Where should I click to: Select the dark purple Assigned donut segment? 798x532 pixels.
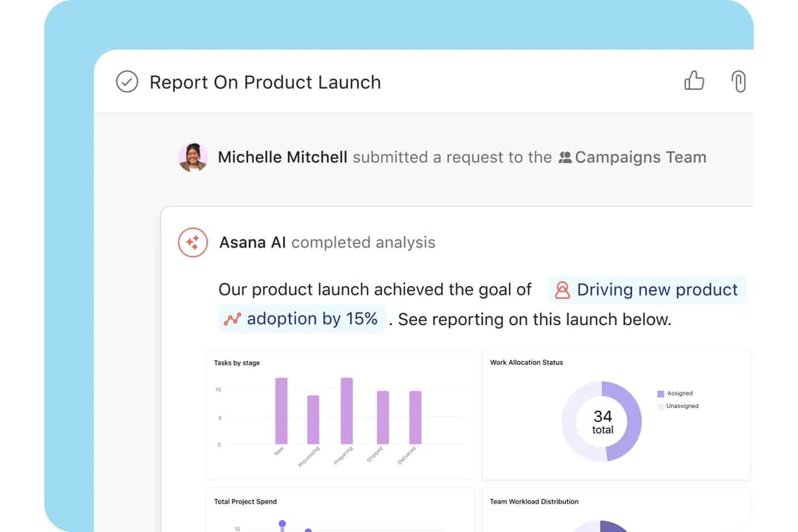(632, 421)
